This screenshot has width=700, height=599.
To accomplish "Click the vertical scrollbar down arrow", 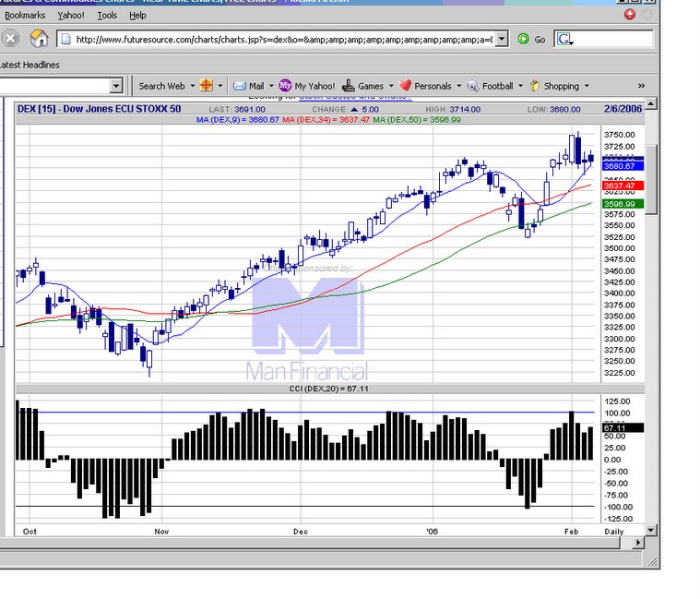I will coord(651,530).
